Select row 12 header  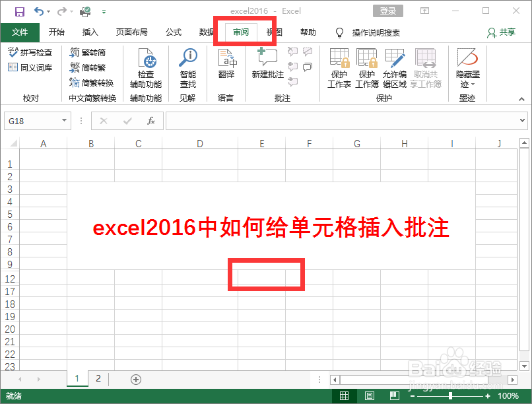tap(10, 279)
